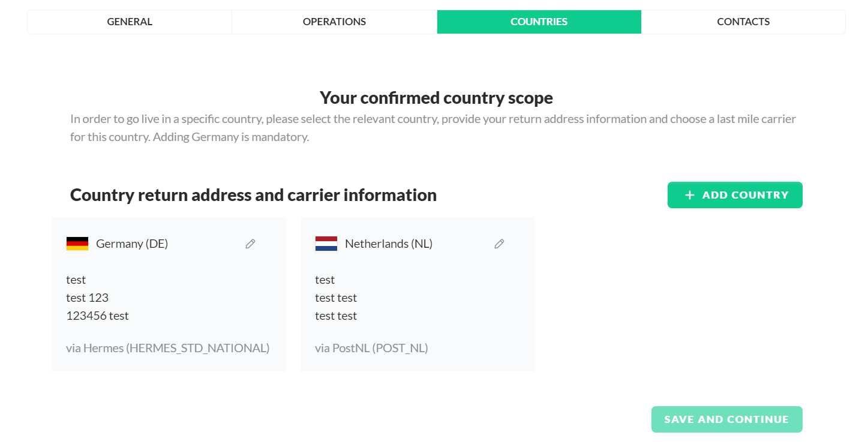Viewport: 868px width, 447px height.
Task: Click the Netherlands (NL) country card
Action: tap(417, 294)
